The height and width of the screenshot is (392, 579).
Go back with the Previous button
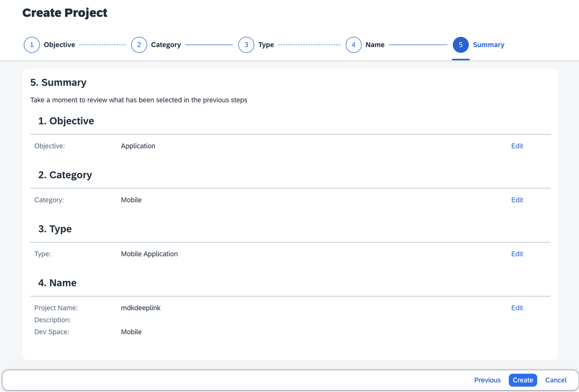[487, 380]
